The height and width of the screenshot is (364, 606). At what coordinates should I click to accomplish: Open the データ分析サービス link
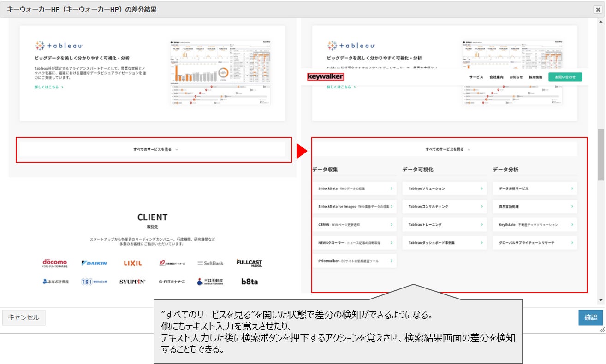(x=535, y=188)
